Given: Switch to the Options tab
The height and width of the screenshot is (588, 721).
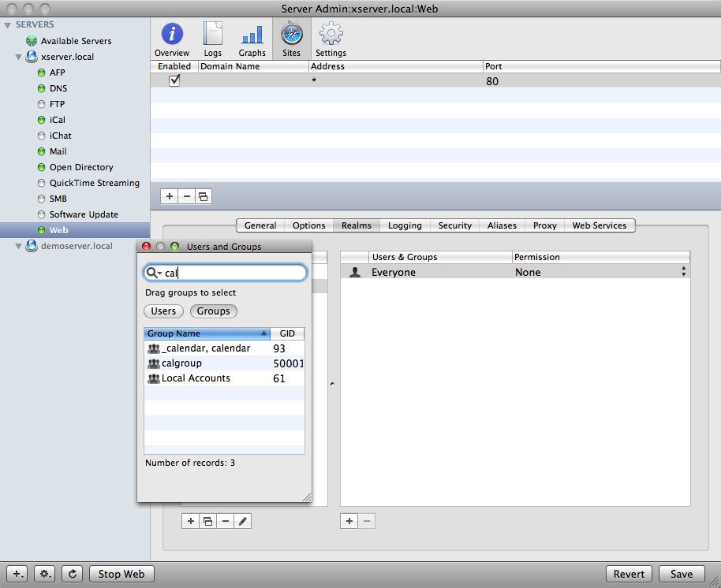Looking at the screenshot, I should [309, 225].
